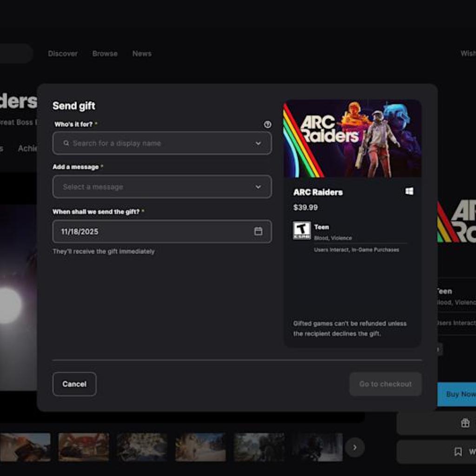Select the first screenshot thumbnail at the bottom
The width and height of the screenshot is (476, 476).
click(26, 447)
